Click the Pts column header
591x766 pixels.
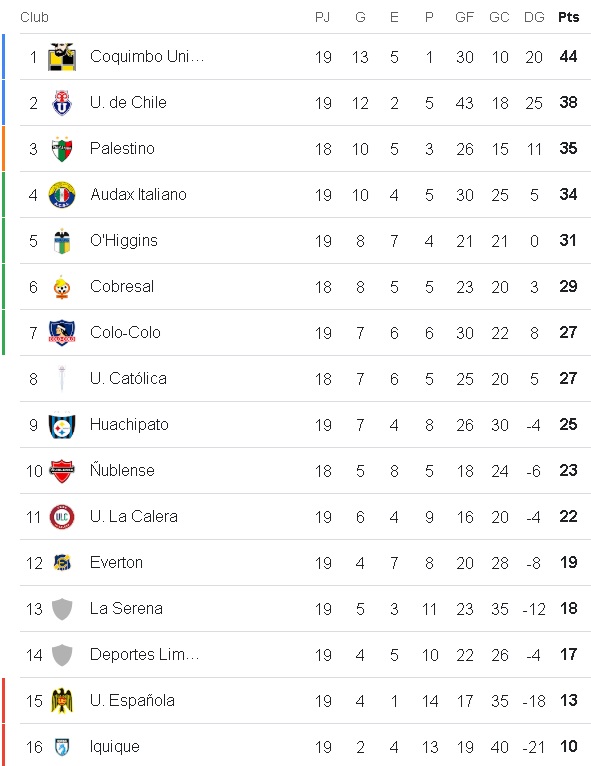[569, 17]
